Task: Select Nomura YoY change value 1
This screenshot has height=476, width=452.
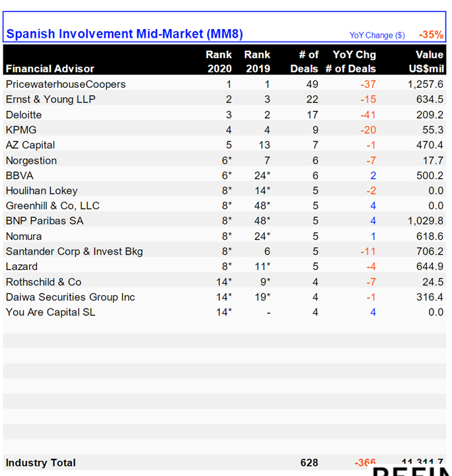Action: coord(373,236)
